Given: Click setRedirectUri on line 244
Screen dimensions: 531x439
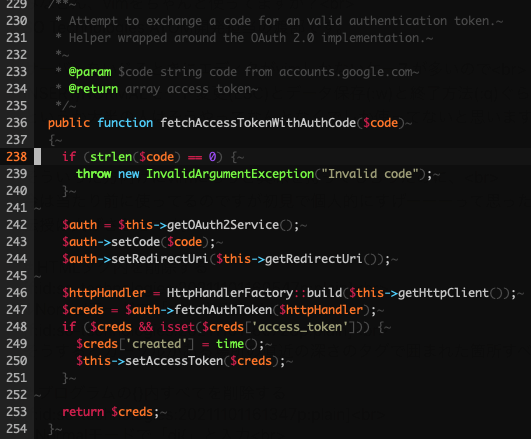Looking at the screenshot, I should pos(160,259).
